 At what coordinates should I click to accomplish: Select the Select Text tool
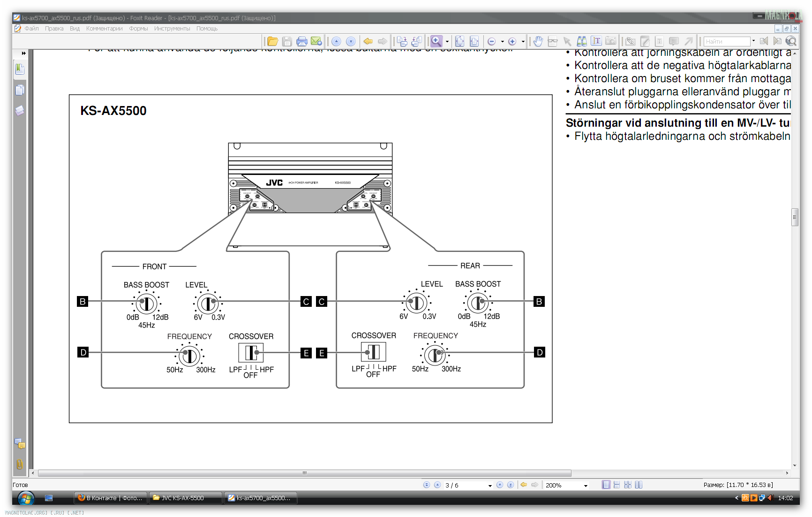[x=596, y=41]
